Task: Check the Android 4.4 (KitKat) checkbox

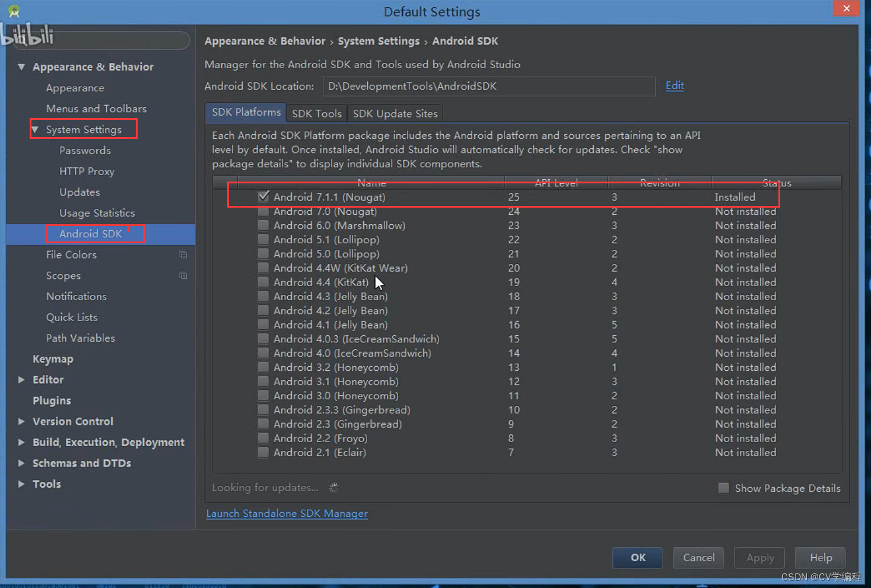Action: click(x=263, y=282)
